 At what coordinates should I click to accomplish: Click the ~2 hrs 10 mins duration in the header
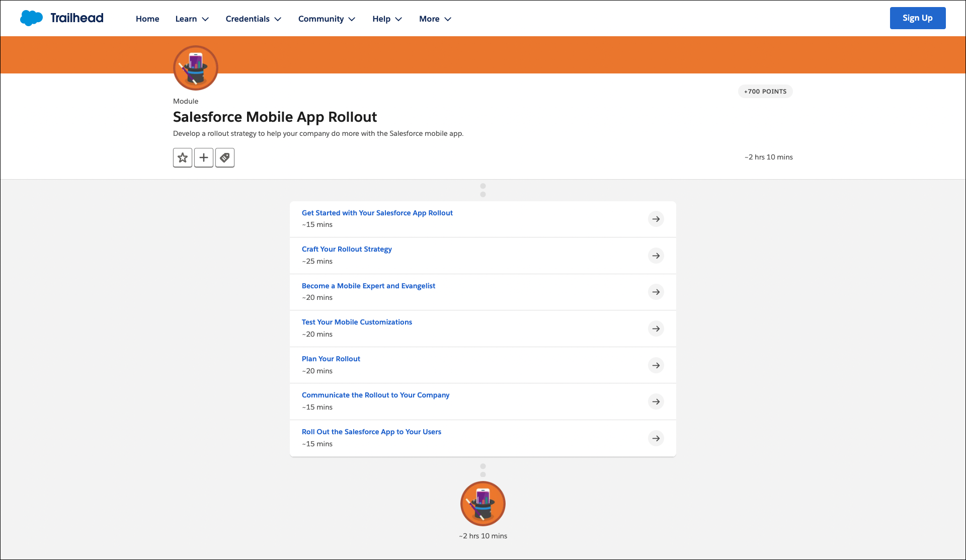pos(769,157)
